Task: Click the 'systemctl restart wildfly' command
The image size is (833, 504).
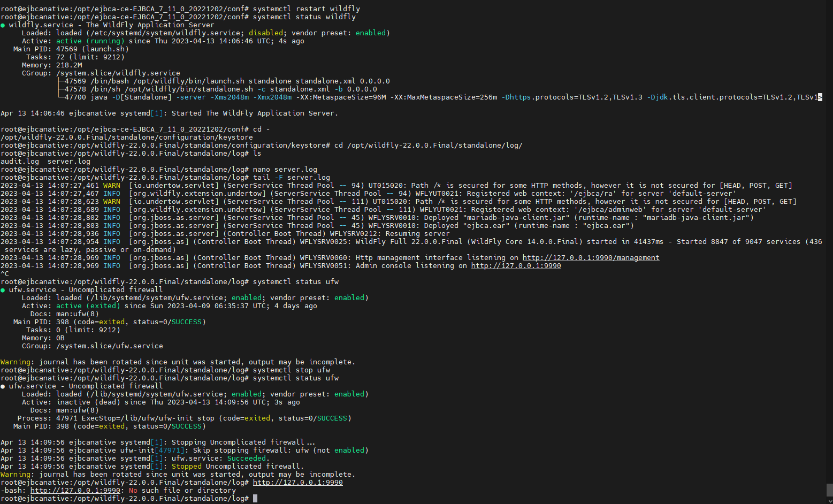Action: point(306,9)
